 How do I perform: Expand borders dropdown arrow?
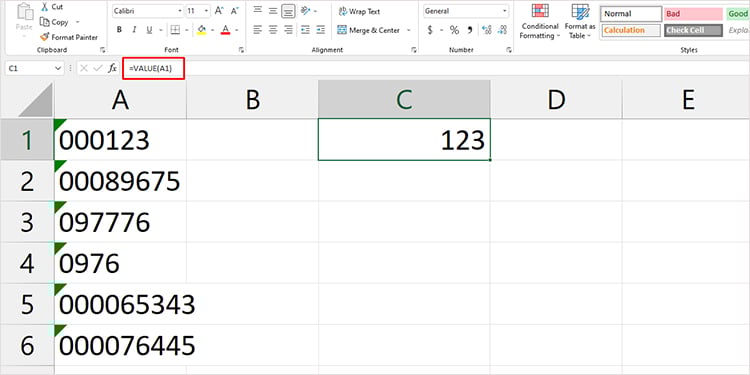pyautogui.click(x=186, y=30)
